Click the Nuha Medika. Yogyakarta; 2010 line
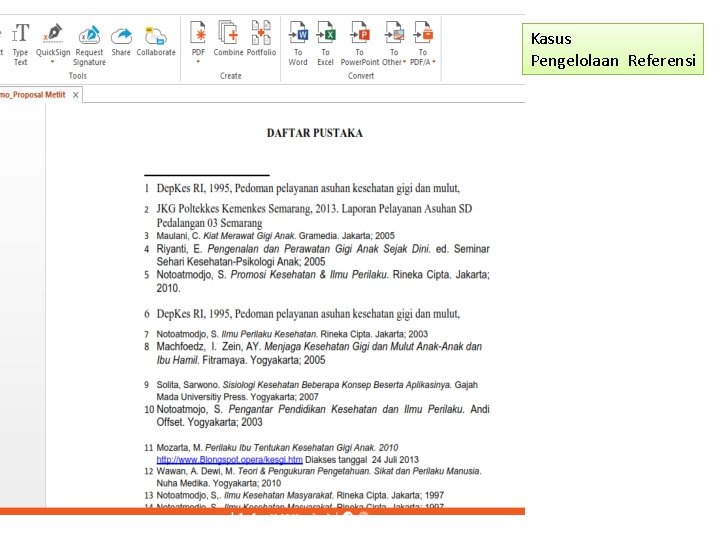This screenshot has height=540, width=720. click(x=219, y=483)
